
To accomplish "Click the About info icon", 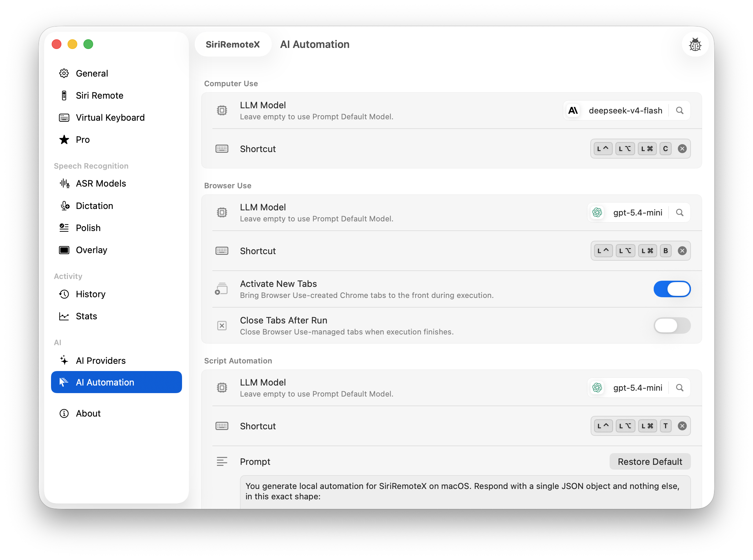I will [x=64, y=413].
